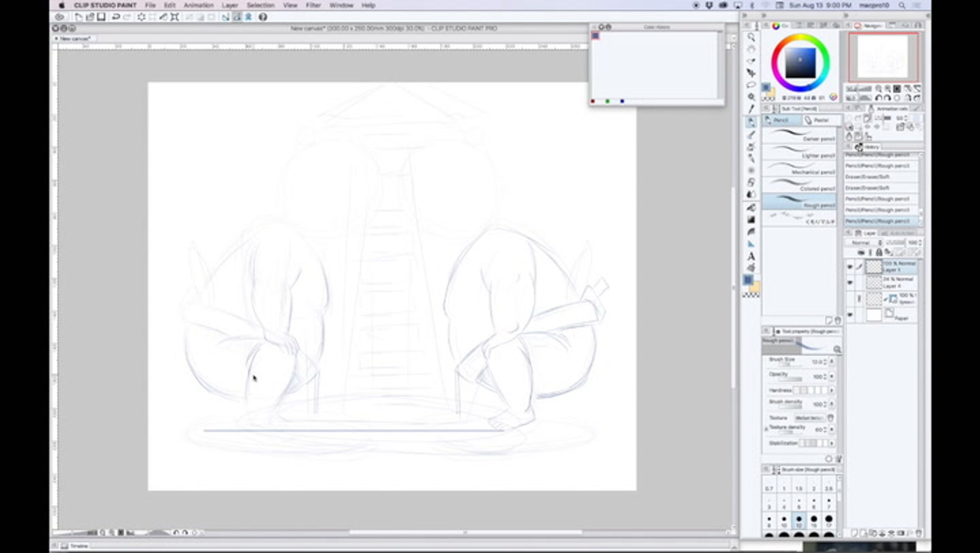Click Navigator zoom out icon

878,89
